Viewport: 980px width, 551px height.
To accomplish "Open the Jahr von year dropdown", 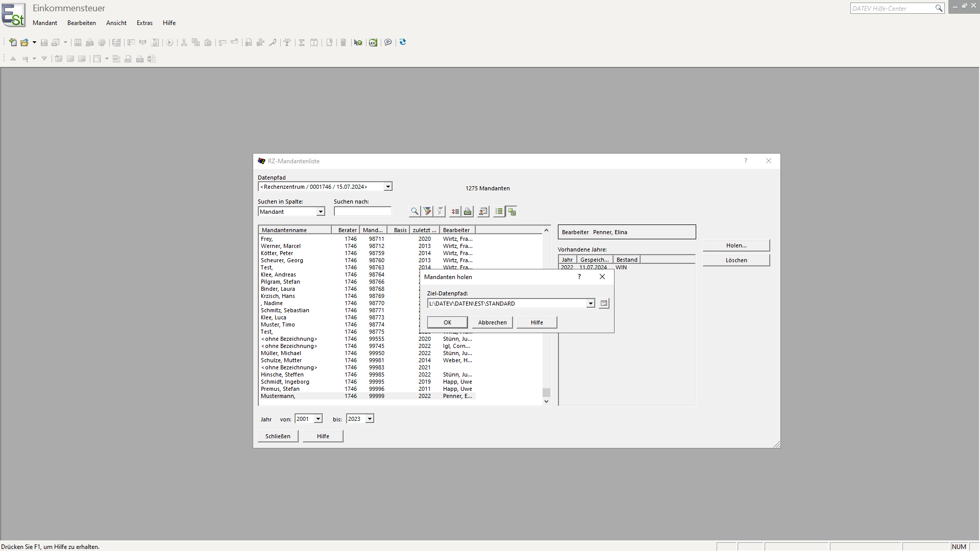I will pyautogui.click(x=318, y=419).
